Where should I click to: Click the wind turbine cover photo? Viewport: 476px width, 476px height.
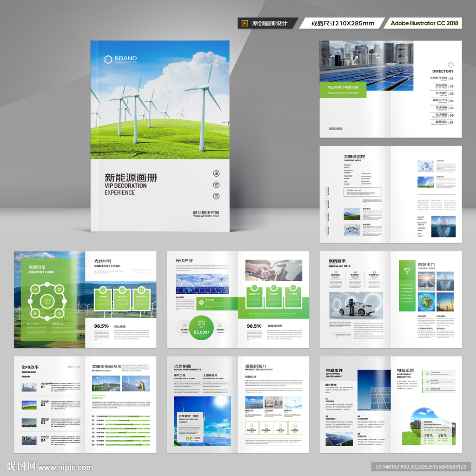(x=160, y=100)
